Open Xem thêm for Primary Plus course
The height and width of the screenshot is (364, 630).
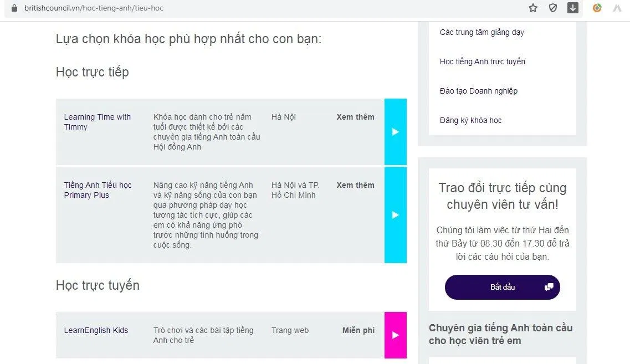[355, 185]
